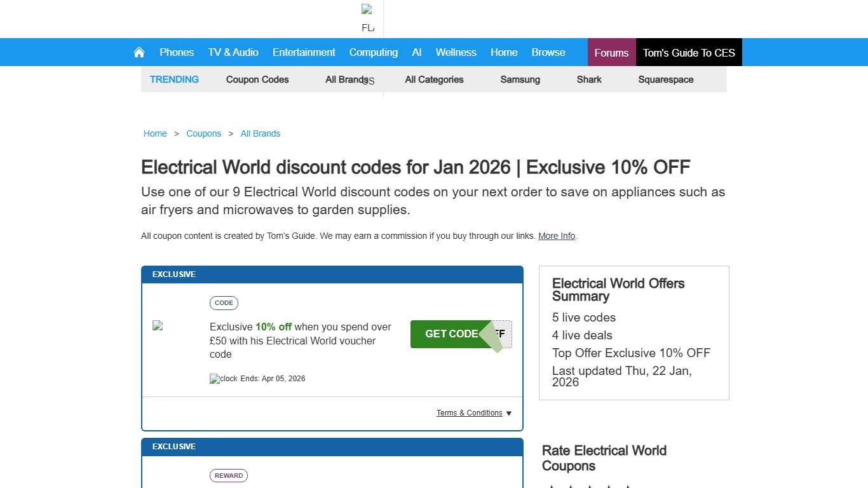Click GET CODE for the 10% off voucher
868x488 pixels.
(452, 334)
